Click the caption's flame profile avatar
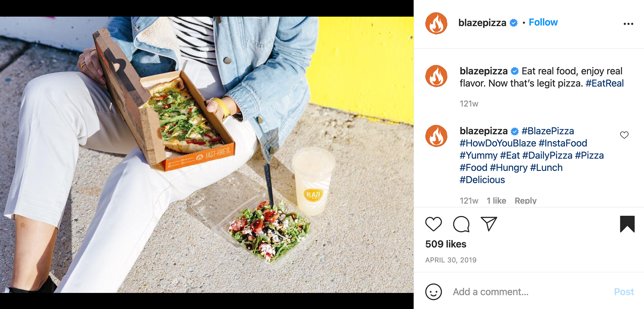Image resolution: width=644 pixels, height=309 pixels. tap(436, 76)
